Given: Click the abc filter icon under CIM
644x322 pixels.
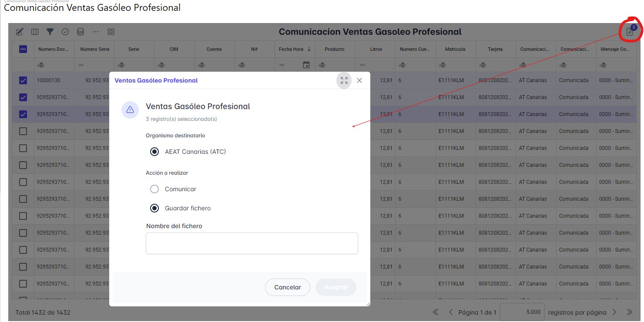Looking at the screenshot, I should (161, 65).
